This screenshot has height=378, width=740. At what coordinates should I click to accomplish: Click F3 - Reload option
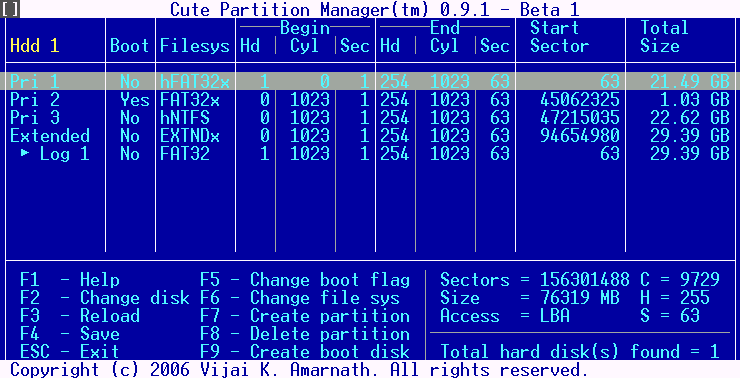pyautogui.click(x=80, y=316)
